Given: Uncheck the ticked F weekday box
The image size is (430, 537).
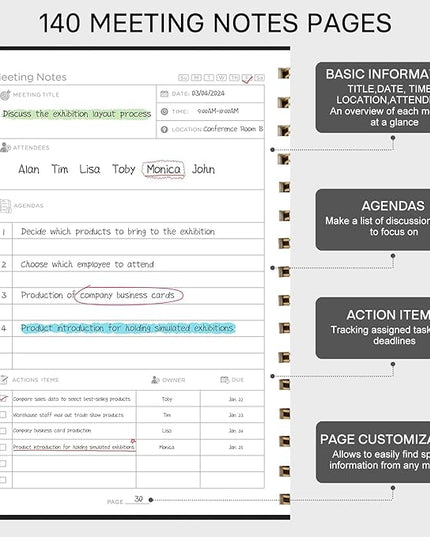Looking at the screenshot, I should 247,78.
